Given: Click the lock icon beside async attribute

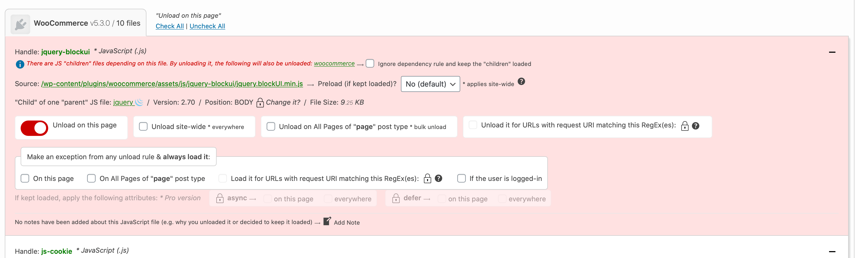Looking at the screenshot, I should 220,198.
